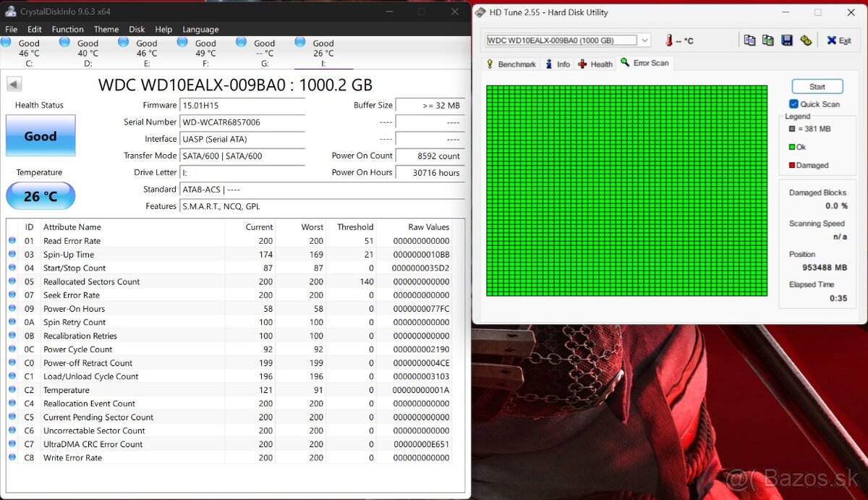
Task: Click the CrystalDiskInfo app icon in title bar
Action: [x=10, y=12]
